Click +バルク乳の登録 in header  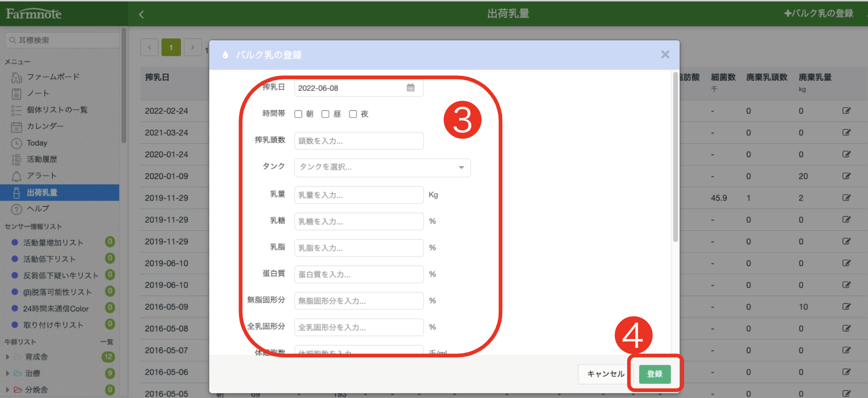pos(819,14)
